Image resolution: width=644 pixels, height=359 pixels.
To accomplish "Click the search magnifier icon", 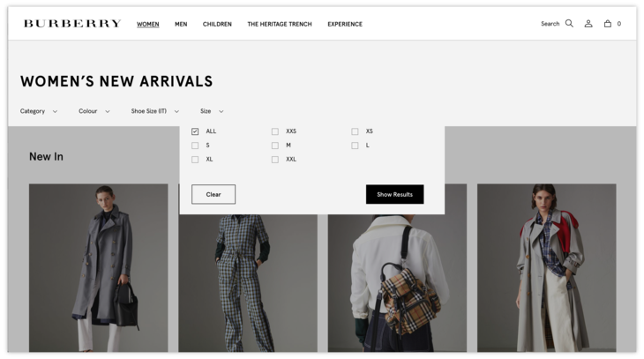I will click(x=569, y=24).
